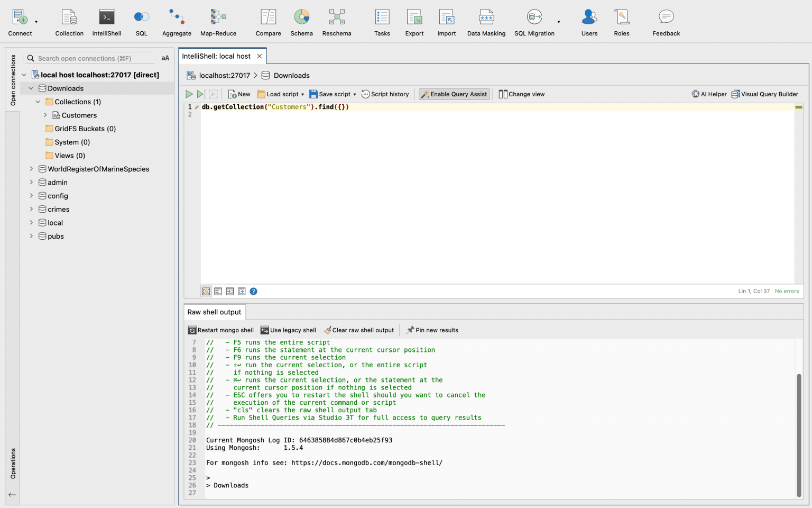Open the Load script dropdown

(x=280, y=94)
